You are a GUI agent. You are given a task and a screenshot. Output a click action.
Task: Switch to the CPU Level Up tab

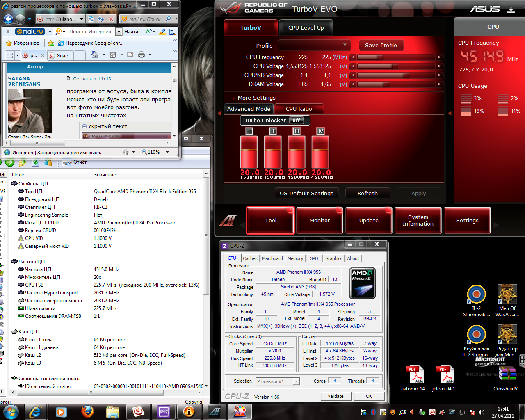coord(306,28)
